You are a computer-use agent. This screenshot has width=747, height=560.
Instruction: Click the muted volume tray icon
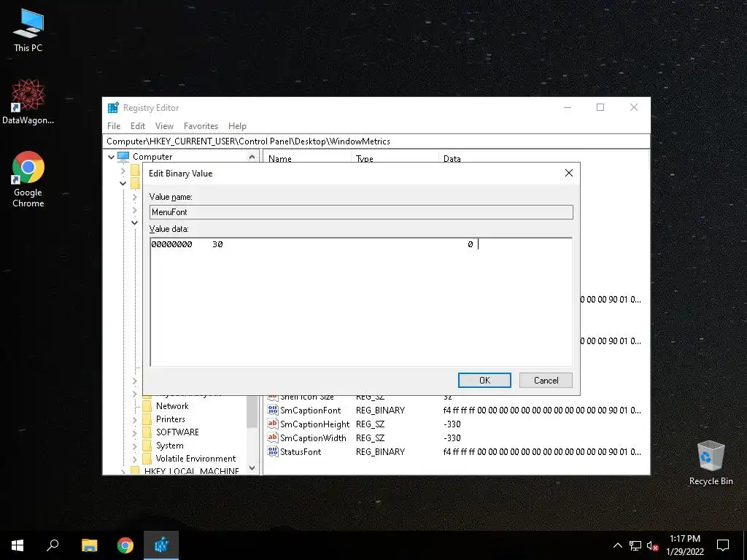[652, 545]
